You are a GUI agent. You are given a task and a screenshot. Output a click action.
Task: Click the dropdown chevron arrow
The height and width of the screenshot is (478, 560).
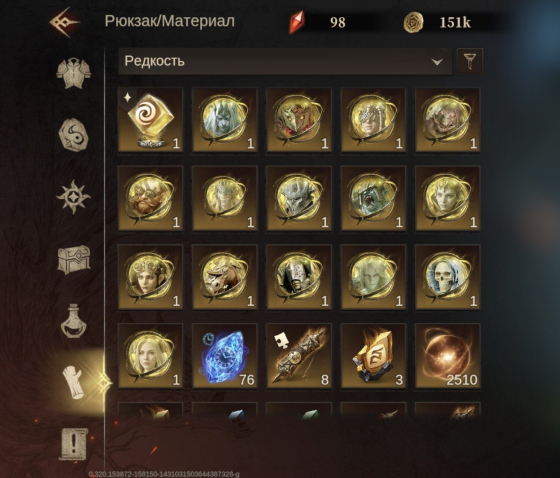(437, 62)
